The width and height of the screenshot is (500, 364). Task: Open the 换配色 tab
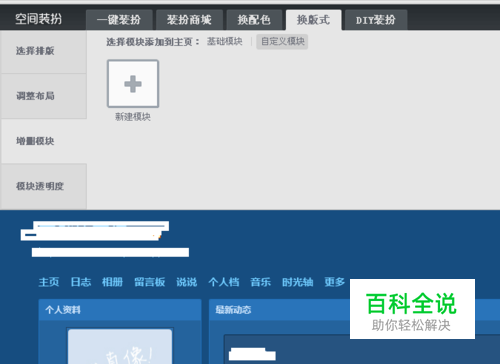pos(254,20)
